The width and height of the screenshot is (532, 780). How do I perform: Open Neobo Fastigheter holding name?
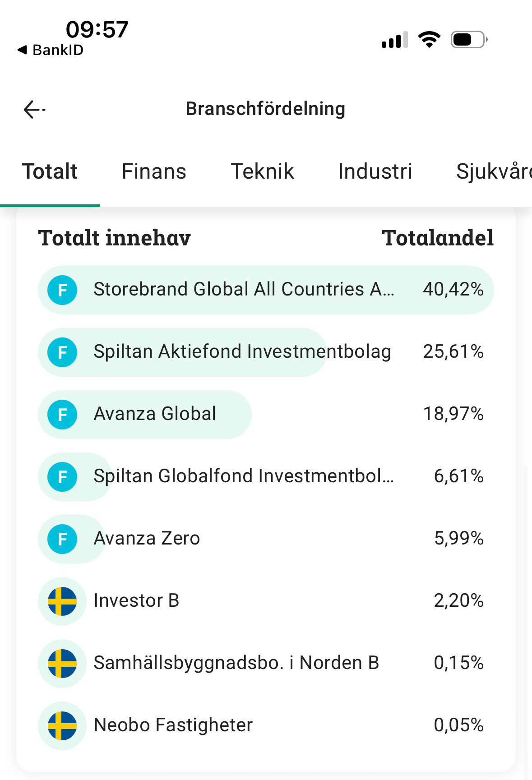pyautogui.click(x=173, y=725)
